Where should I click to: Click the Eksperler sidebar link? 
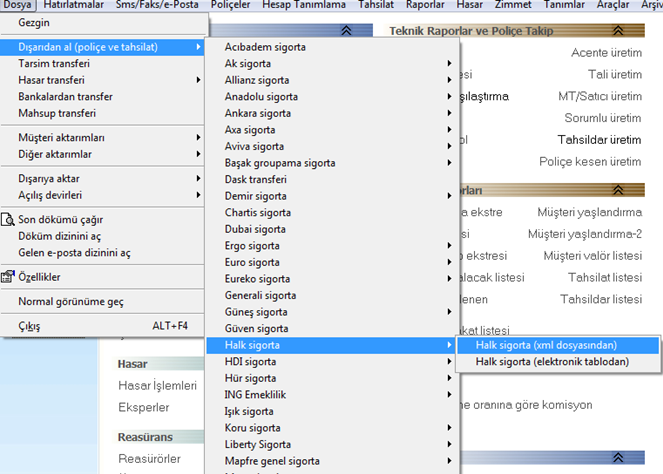coord(143,407)
